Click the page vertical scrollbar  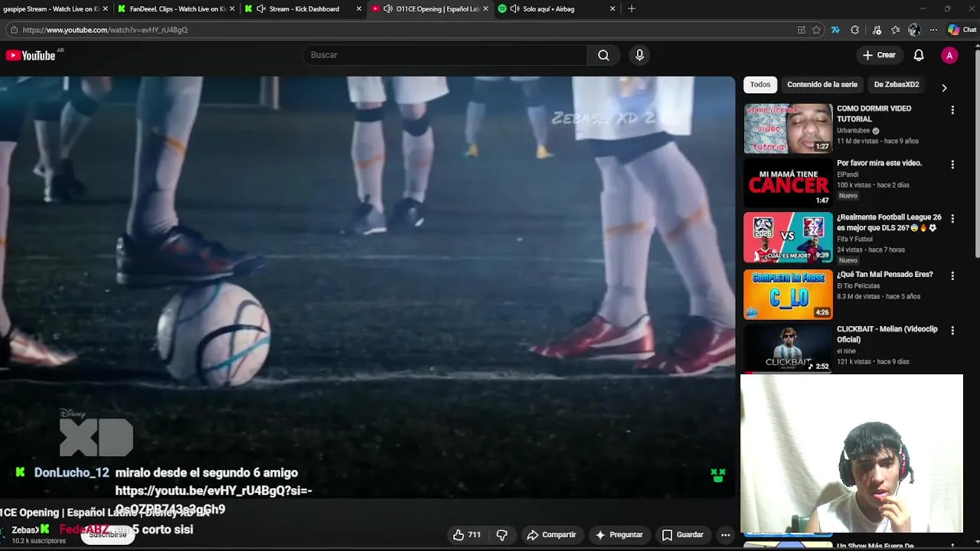976,153
